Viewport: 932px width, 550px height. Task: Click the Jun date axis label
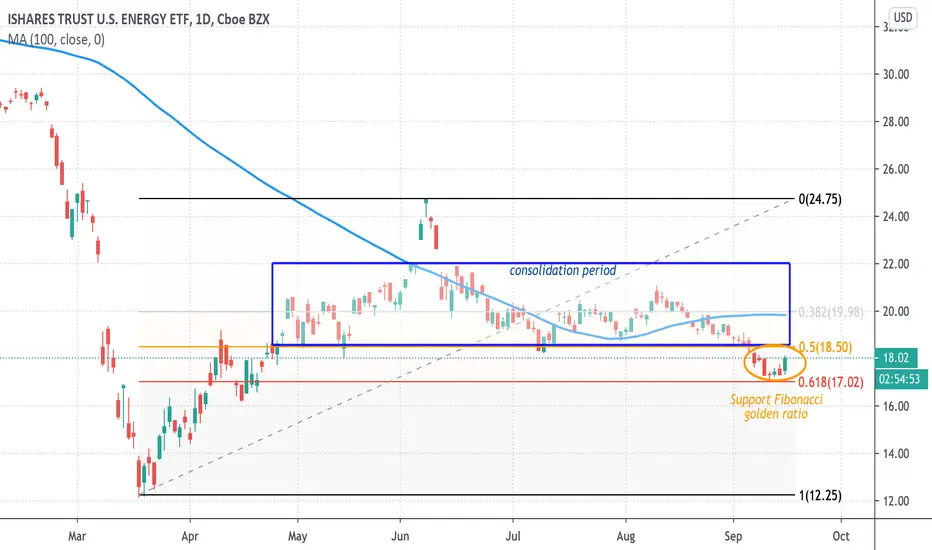(400, 536)
